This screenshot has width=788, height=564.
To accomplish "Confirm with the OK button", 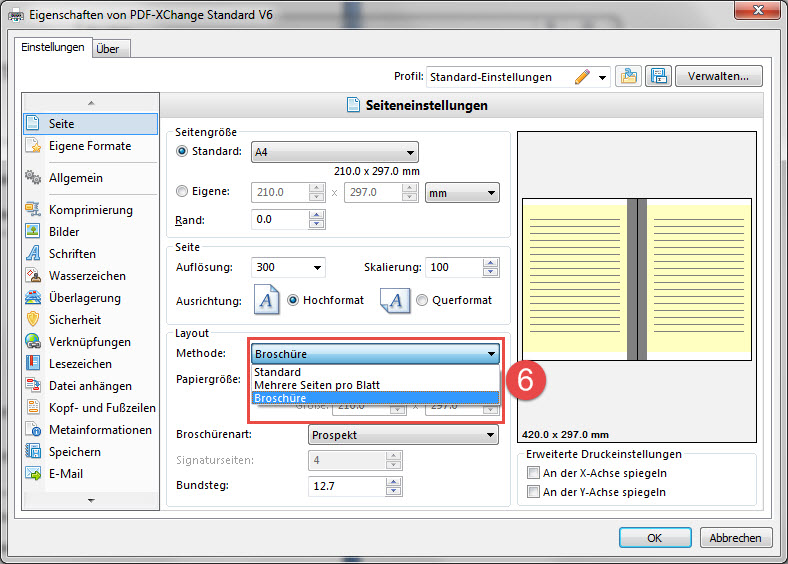I will (655, 538).
